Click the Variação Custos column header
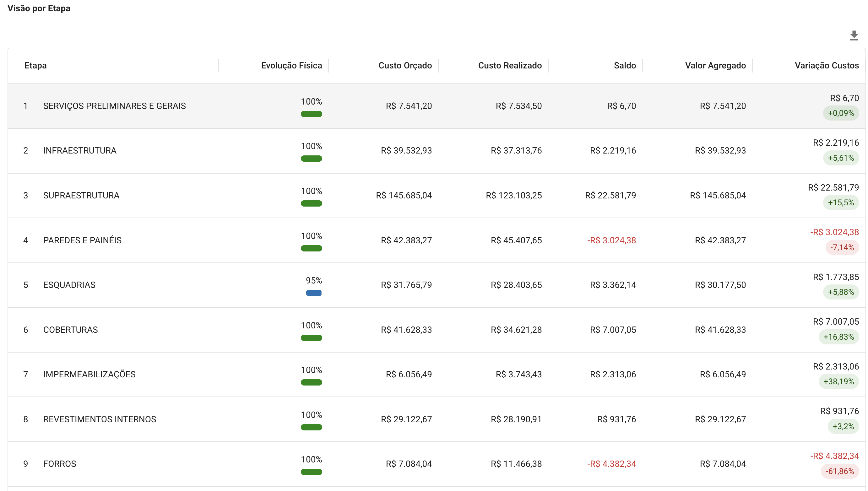 point(827,65)
